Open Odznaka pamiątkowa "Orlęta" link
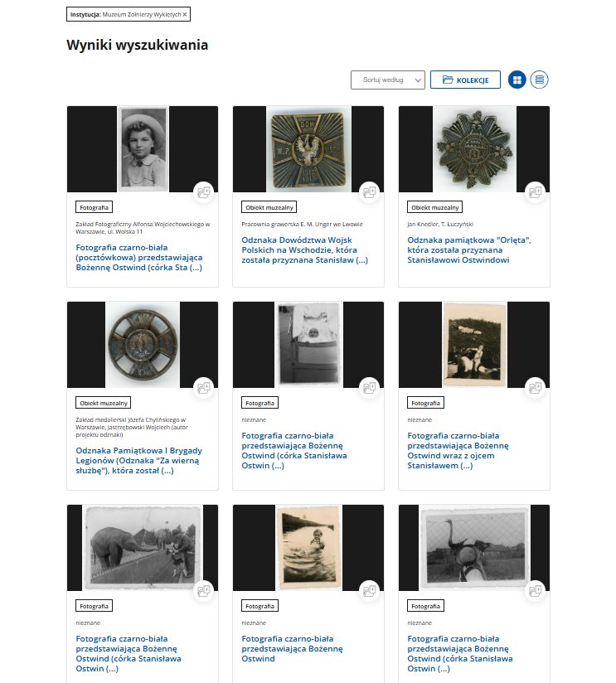The image size is (616, 683). [468, 250]
